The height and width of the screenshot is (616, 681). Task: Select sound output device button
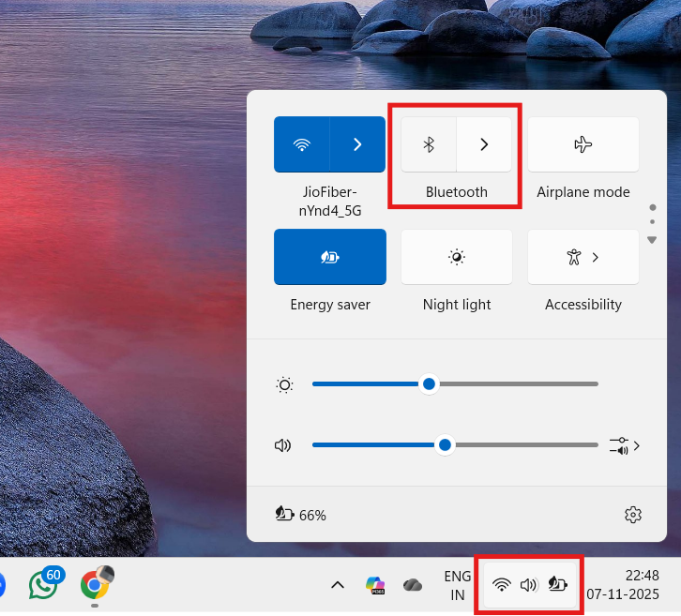pyautogui.click(x=624, y=445)
